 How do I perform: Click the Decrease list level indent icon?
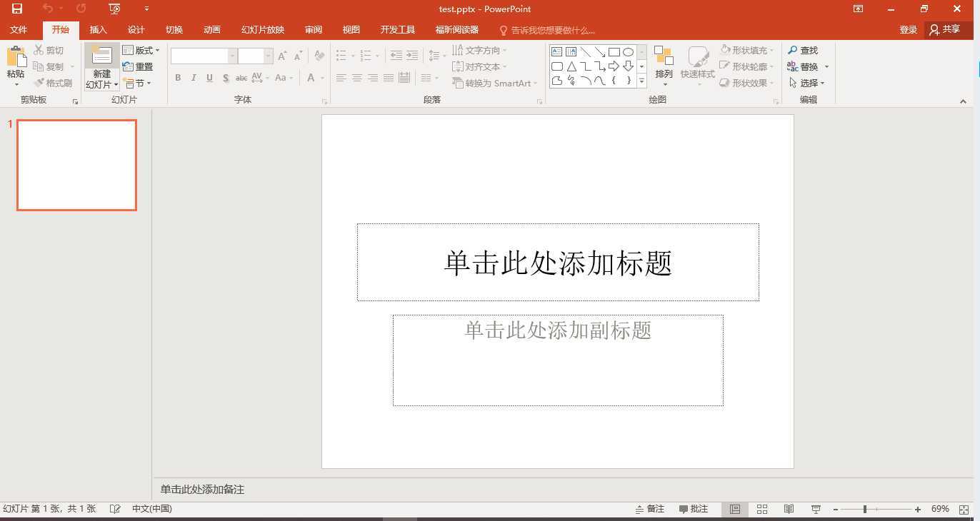click(396, 56)
